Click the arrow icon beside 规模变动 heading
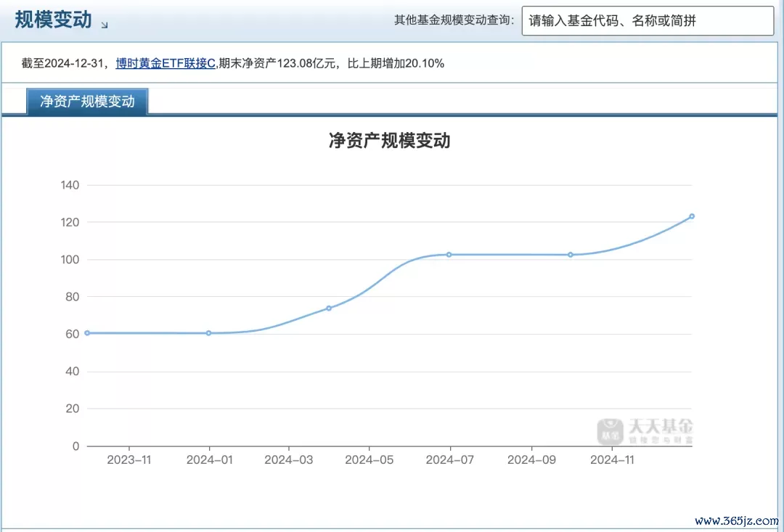 [x=105, y=25]
